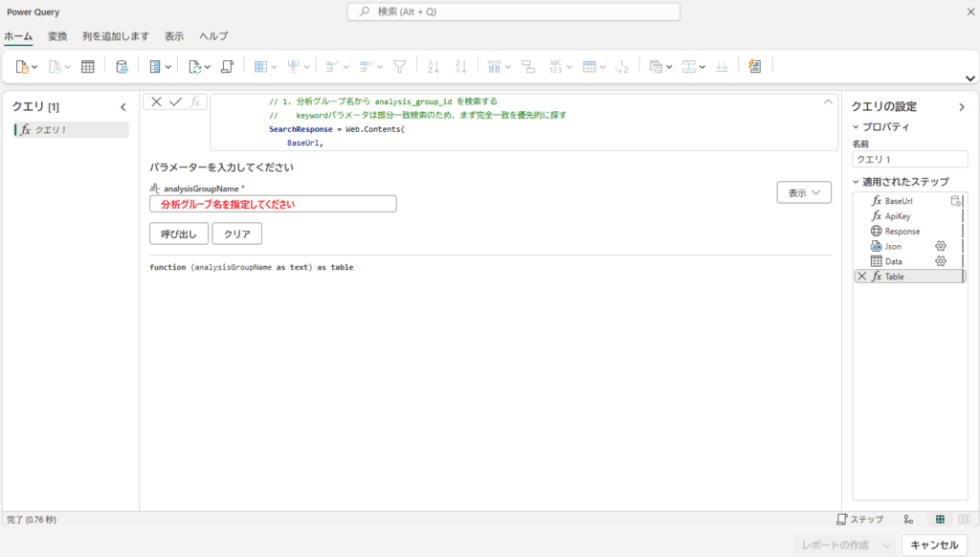
Task: Click the Remove Columns icon
Action: (293, 66)
